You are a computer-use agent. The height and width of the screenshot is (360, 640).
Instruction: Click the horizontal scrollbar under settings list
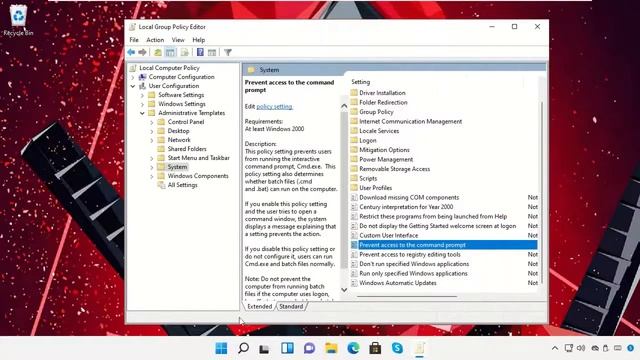pyautogui.click(x=407, y=296)
